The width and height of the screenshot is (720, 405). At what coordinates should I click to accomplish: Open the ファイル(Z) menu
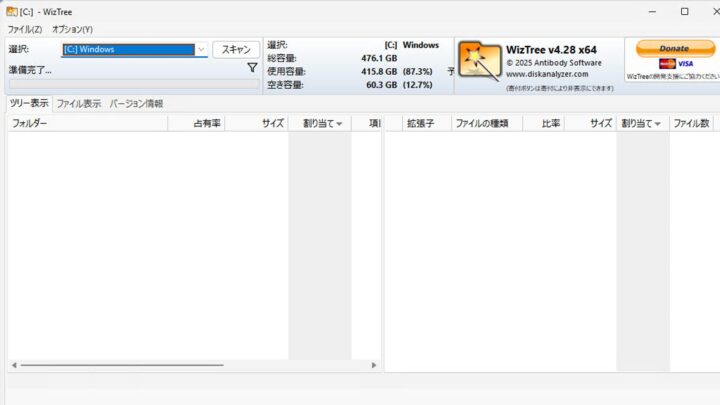[x=25, y=29]
